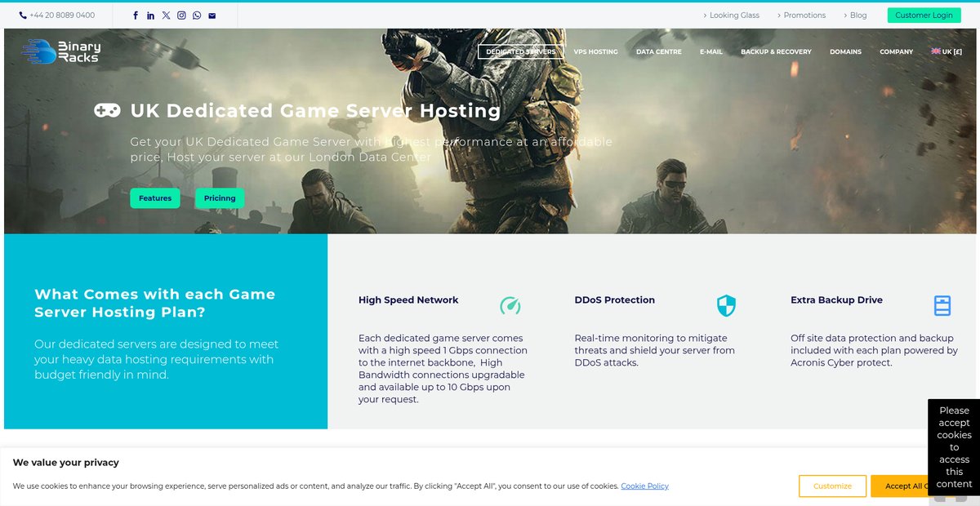
Task: Click 'What Comes with each Game Server' heading
Action: click(155, 303)
